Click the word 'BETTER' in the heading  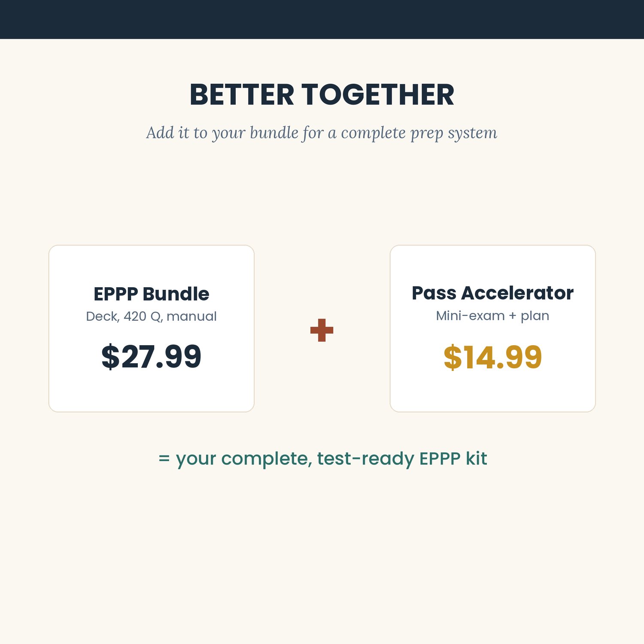(x=242, y=95)
